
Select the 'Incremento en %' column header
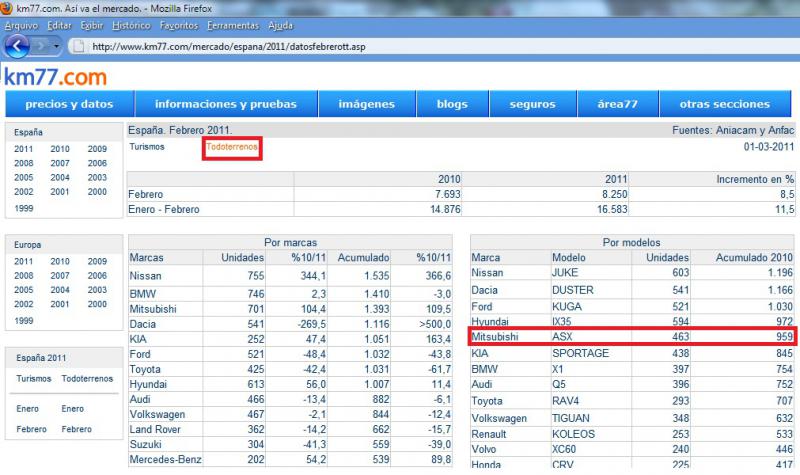[755, 179]
